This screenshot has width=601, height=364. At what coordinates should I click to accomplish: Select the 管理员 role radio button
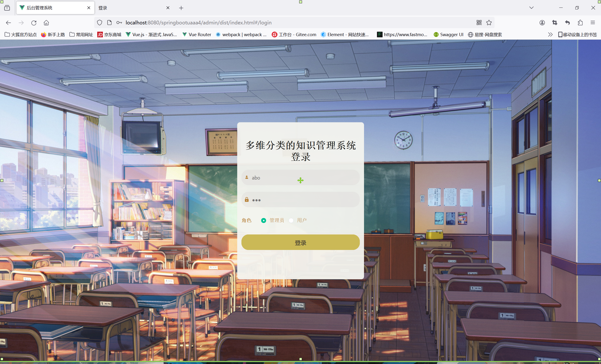pyautogui.click(x=264, y=220)
